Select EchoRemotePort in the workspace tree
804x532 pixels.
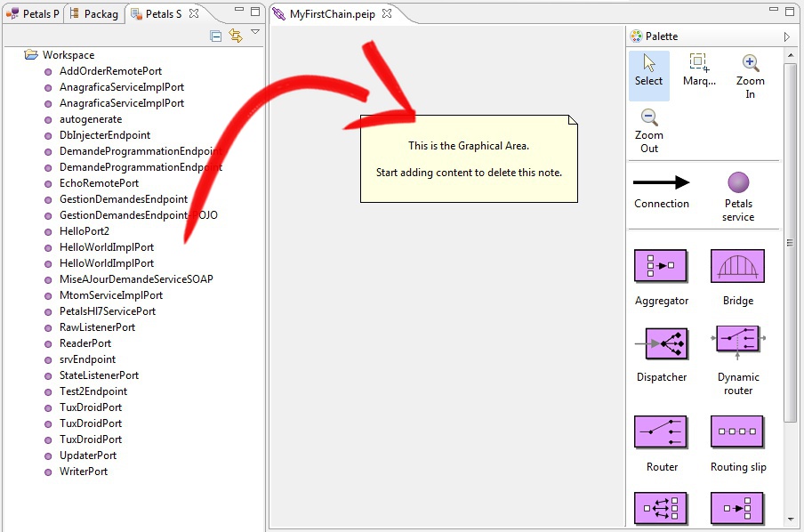(x=99, y=183)
